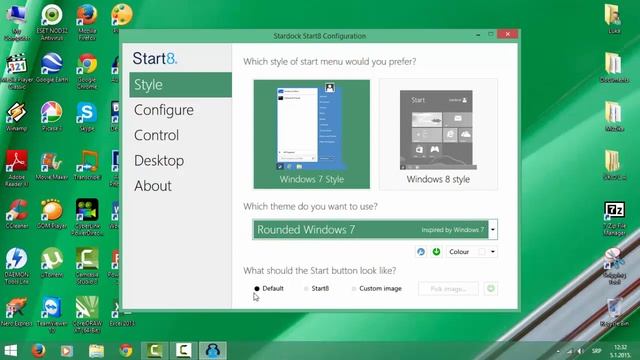Image resolution: width=640 pixels, height=360 pixels.
Task: Open Nero Express desktop shortcut
Action: pyautogui.click(x=17, y=312)
